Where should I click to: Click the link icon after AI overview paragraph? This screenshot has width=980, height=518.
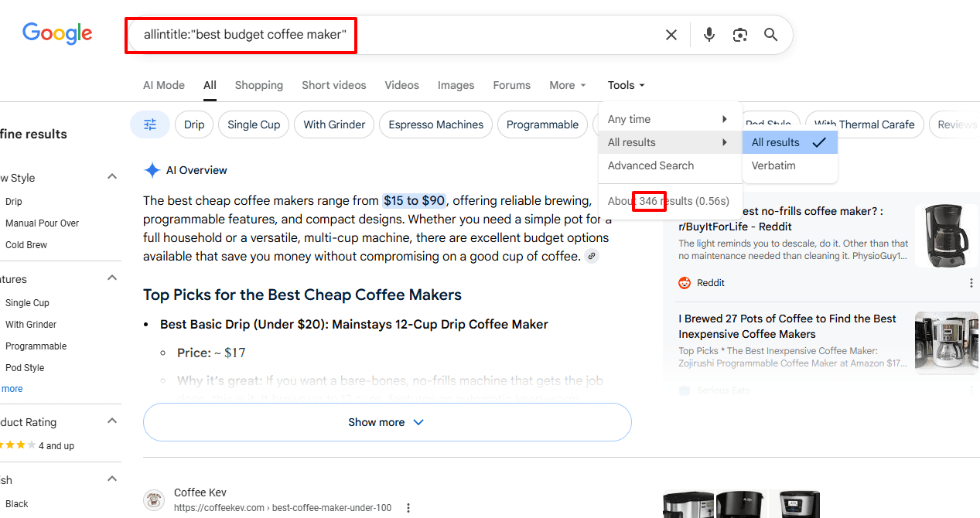592,256
